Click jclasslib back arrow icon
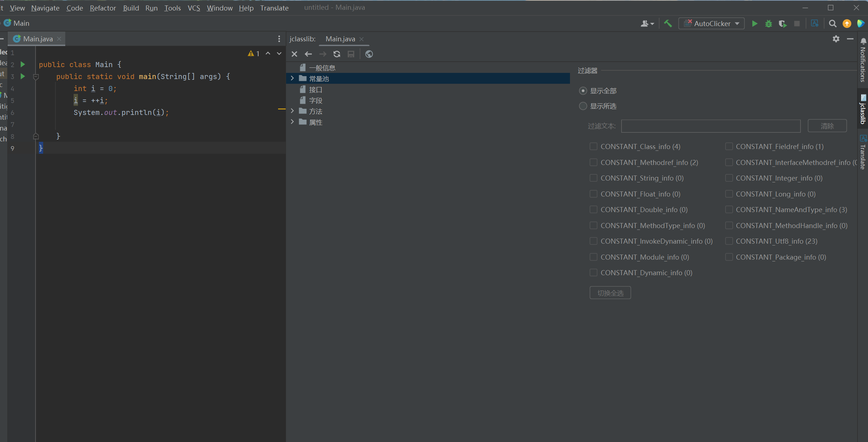The height and width of the screenshot is (442, 868). (x=308, y=54)
